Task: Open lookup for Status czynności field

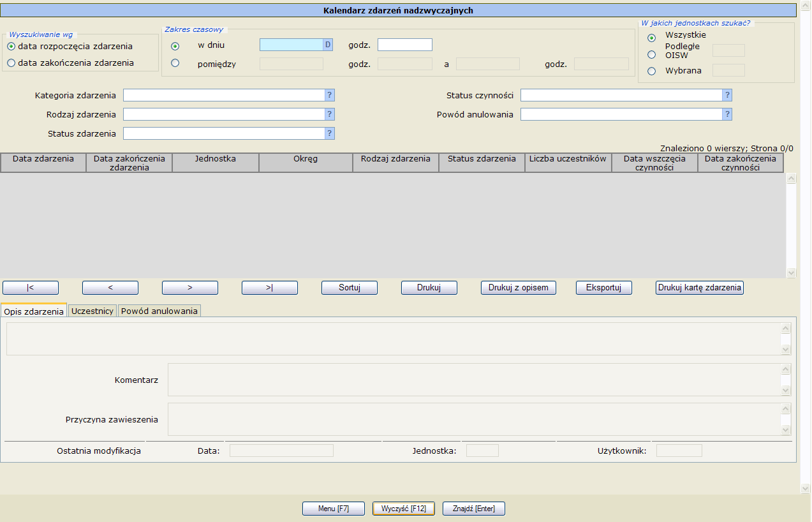Action: 727,95
